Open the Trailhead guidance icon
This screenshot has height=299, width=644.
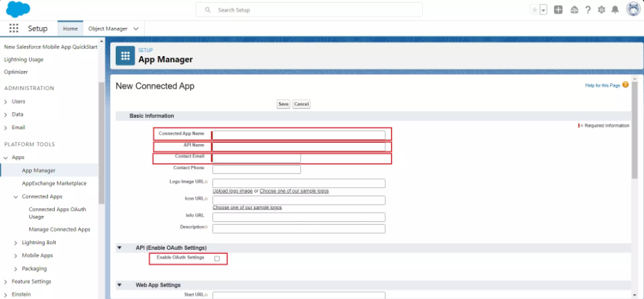(575, 10)
